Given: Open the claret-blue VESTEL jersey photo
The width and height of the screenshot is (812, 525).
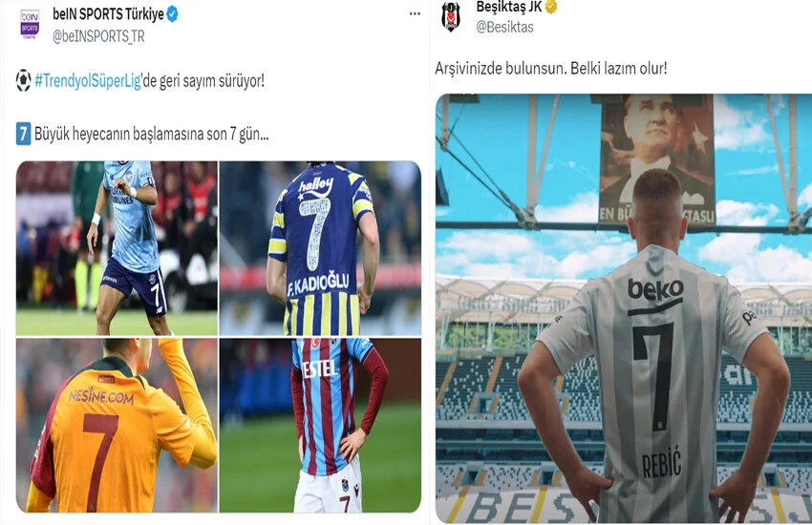Looking at the screenshot, I should point(320,425).
